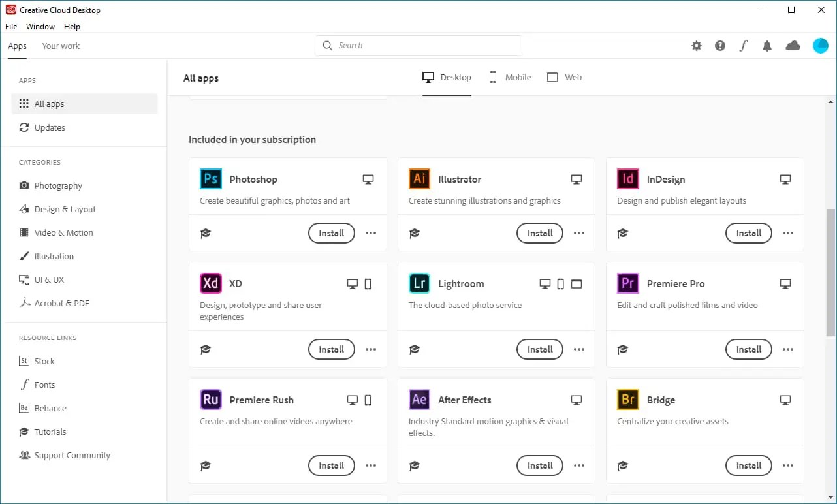Click the help question mark icon

(x=720, y=46)
